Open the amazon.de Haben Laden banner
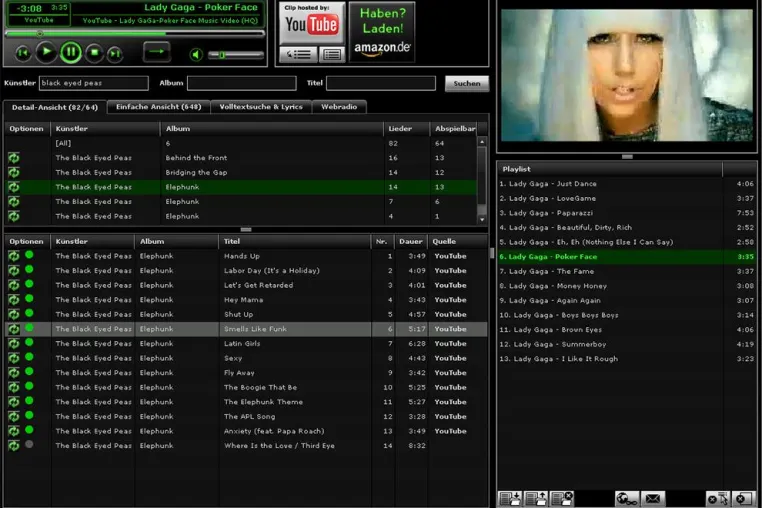 coord(382,32)
